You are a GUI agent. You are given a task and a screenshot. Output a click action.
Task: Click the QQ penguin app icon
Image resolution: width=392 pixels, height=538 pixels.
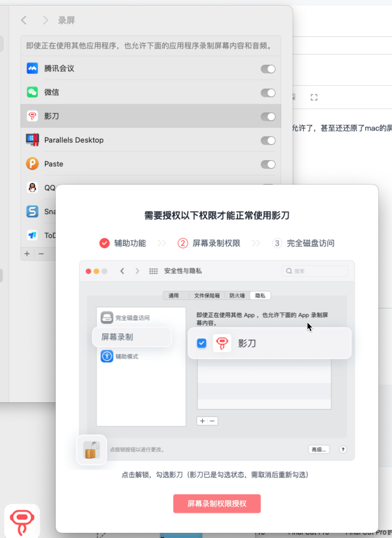(32, 188)
